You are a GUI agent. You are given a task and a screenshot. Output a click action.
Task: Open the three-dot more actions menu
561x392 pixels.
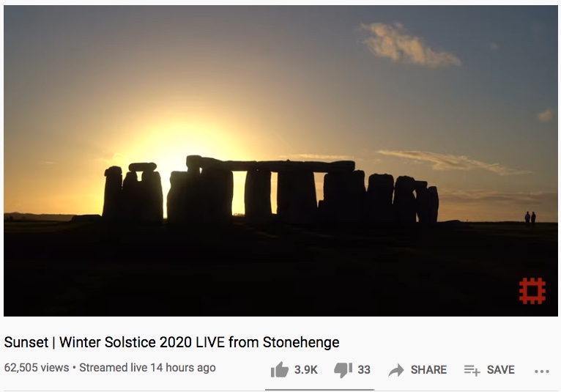click(542, 371)
